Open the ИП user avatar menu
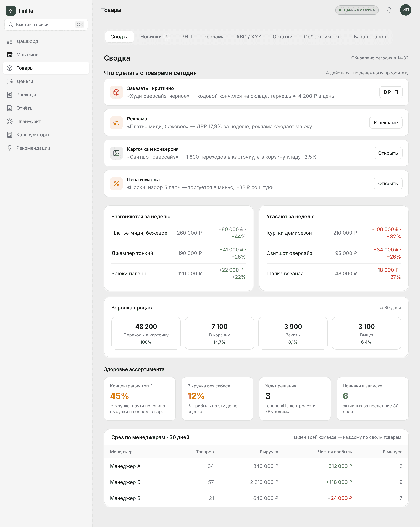420x527 pixels. point(406,10)
